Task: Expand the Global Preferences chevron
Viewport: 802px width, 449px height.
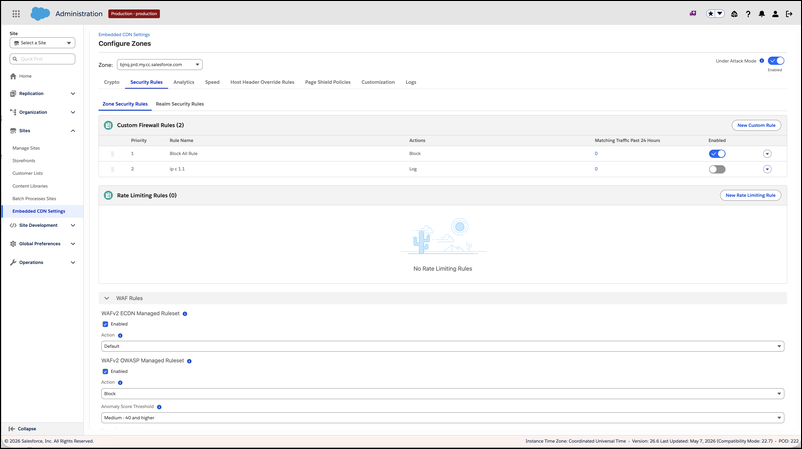Action: coord(73,244)
